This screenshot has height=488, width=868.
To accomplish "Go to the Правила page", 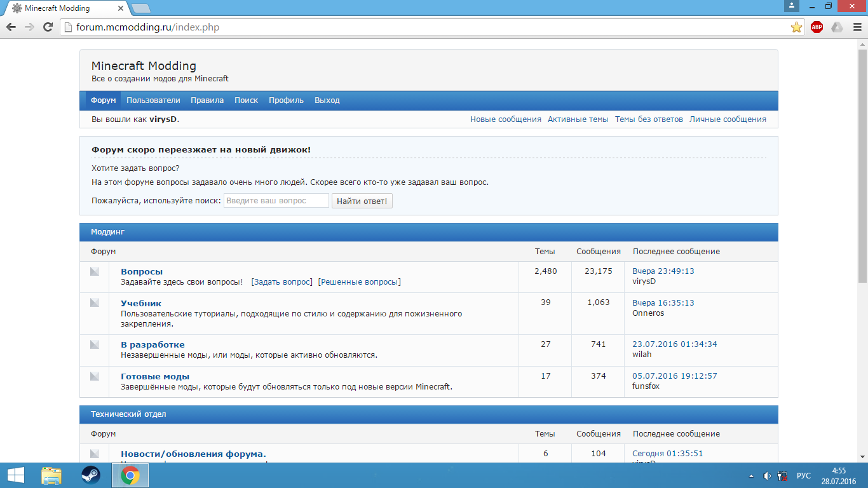I will [207, 100].
